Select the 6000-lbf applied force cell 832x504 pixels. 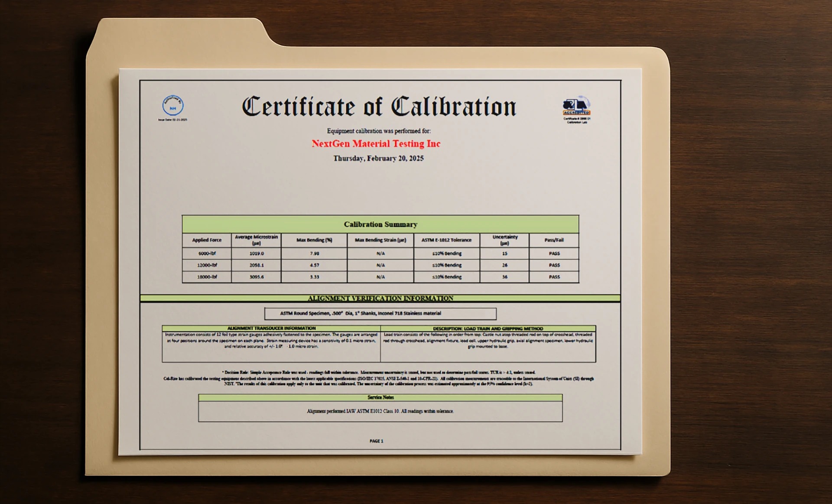pyautogui.click(x=207, y=253)
